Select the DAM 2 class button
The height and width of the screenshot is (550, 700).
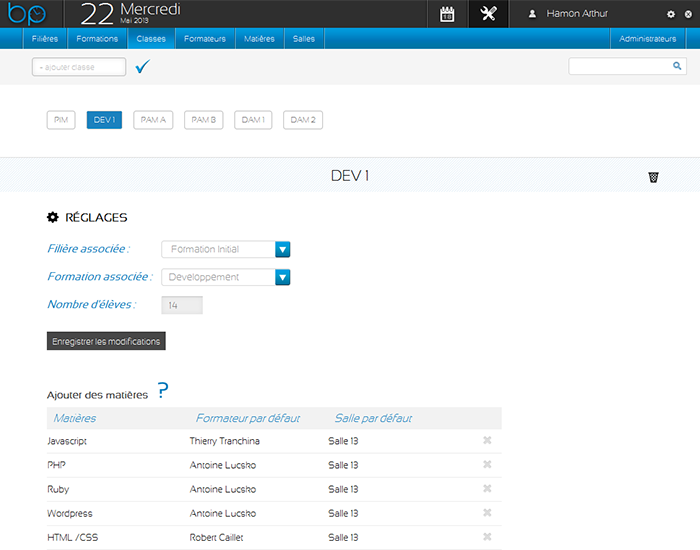(x=303, y=120)
